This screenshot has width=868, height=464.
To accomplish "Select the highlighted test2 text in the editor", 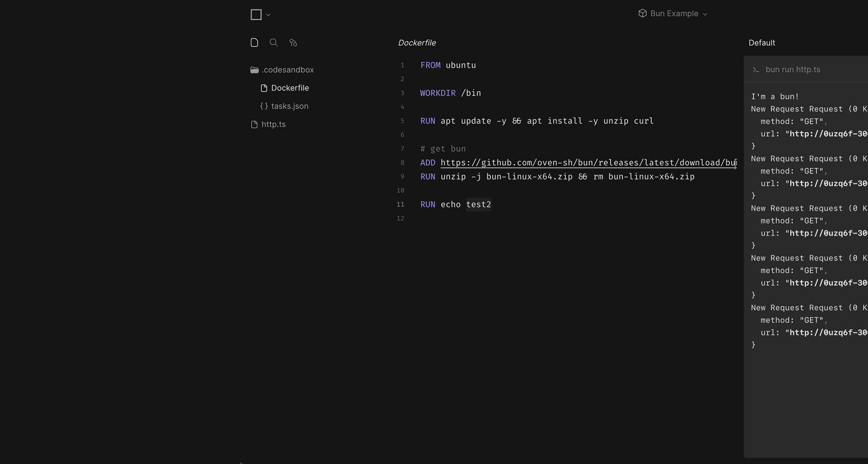I will pyautogui.click(x=478, y=204).
